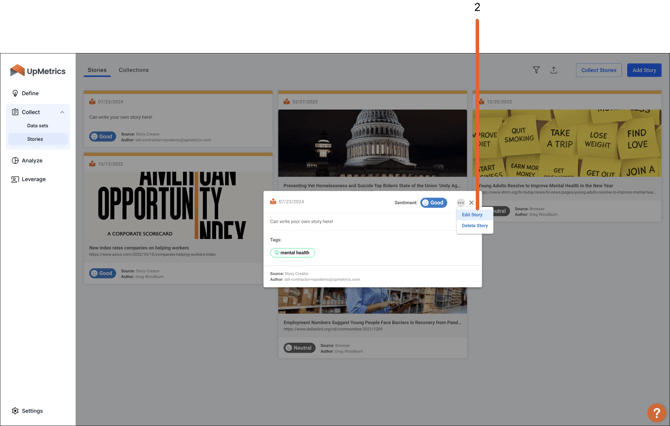Viewport: 670px width, 426px height.
Task: Switch to the Stories tab
Action: [x=97, y=70]
